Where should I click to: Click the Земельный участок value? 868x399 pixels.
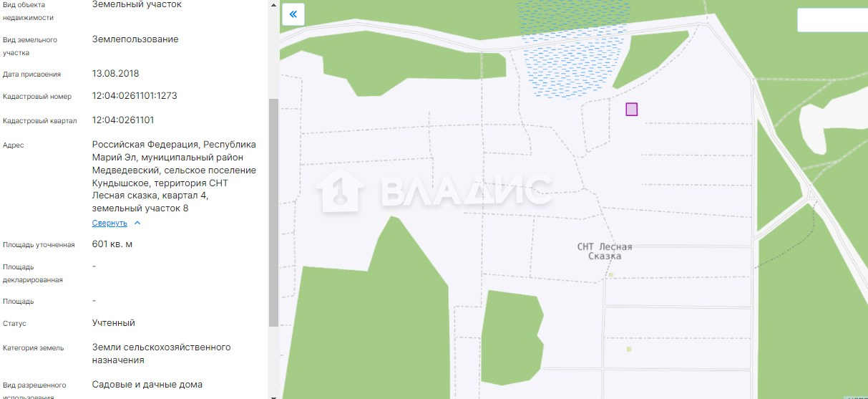point(137,4)
